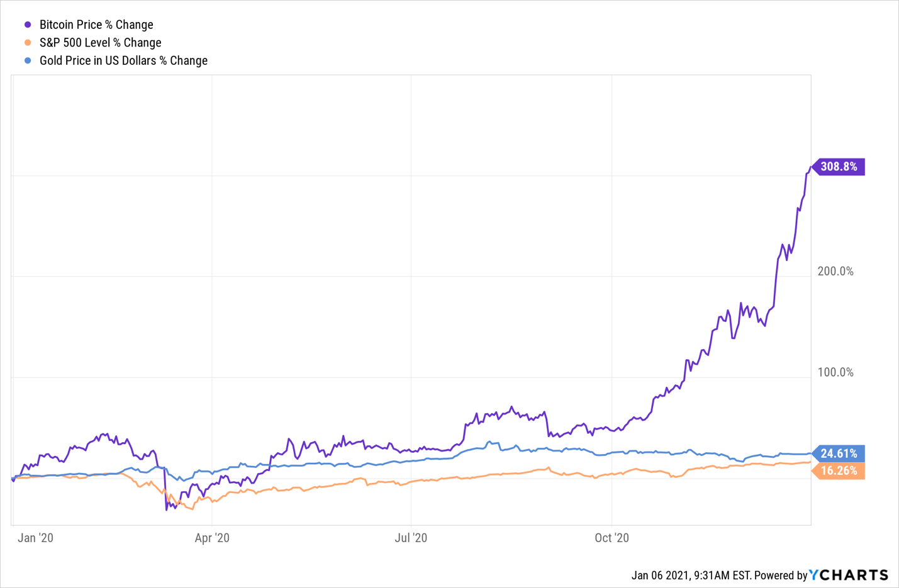Select Gold Price in US Dollars label
899x588 pixels.
click(123, 61)
